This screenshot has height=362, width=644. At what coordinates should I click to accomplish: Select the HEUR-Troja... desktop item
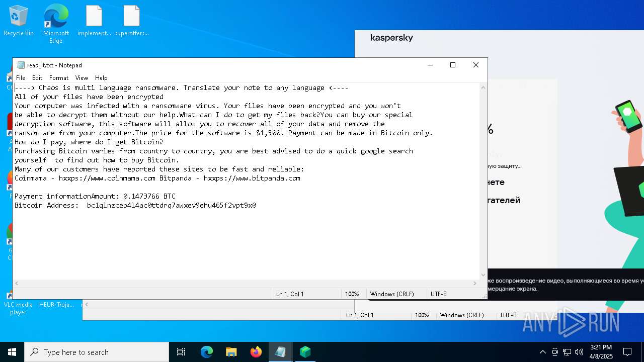point(56,305)
